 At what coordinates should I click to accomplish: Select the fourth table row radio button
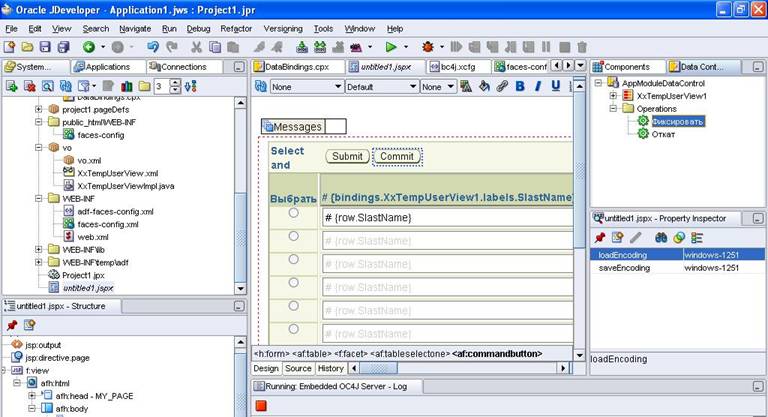pos(293,283)
